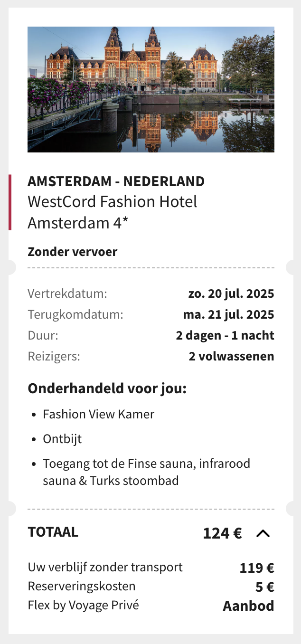301x644 pixels.
Task: Select the AMSTERDAM - NEDERLAND heading
Action: tap(116, 181)
